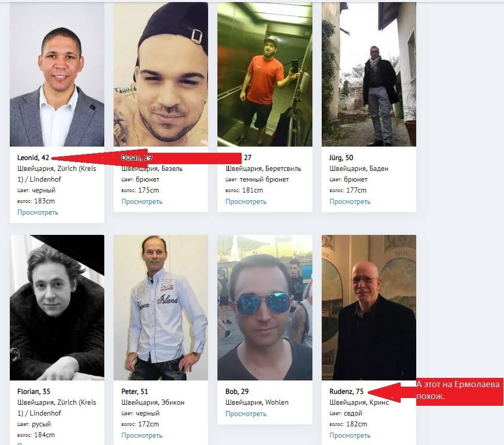504x445 pixels.
Task: Click Просмотреть link under Dusan
Action: [141, 201]
